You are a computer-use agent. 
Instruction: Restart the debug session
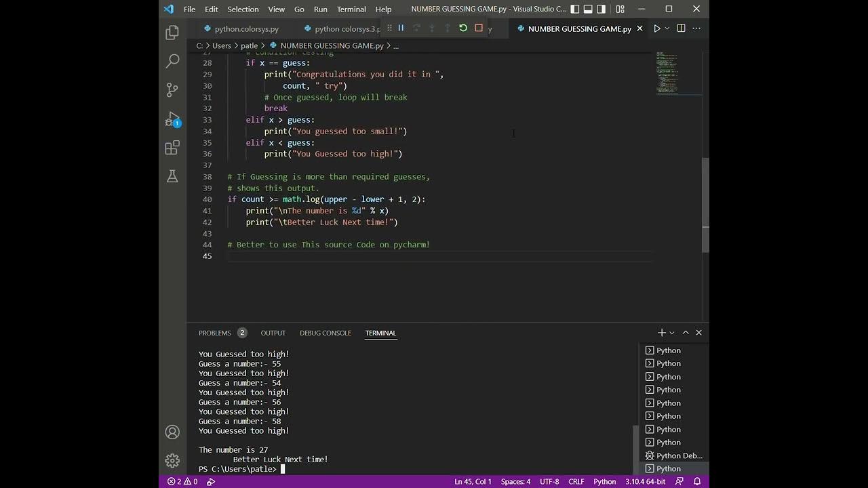tap(463, 28)
